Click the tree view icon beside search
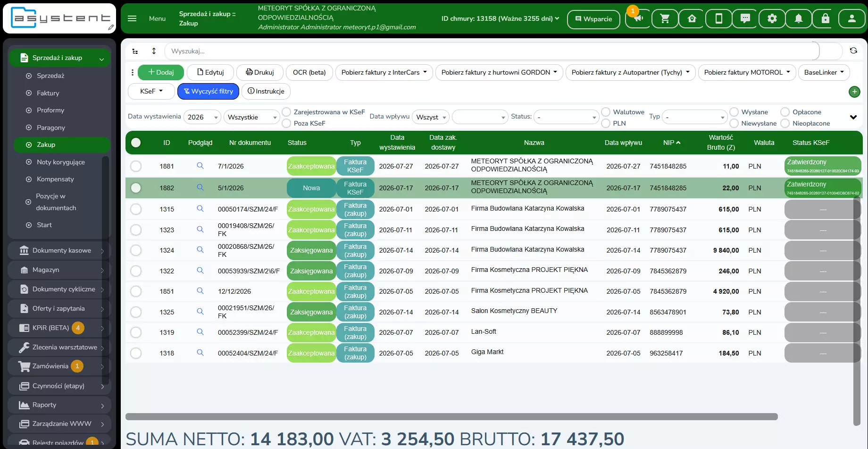The height and width of the screenshot is (449, 868). [x=135, y=51]
